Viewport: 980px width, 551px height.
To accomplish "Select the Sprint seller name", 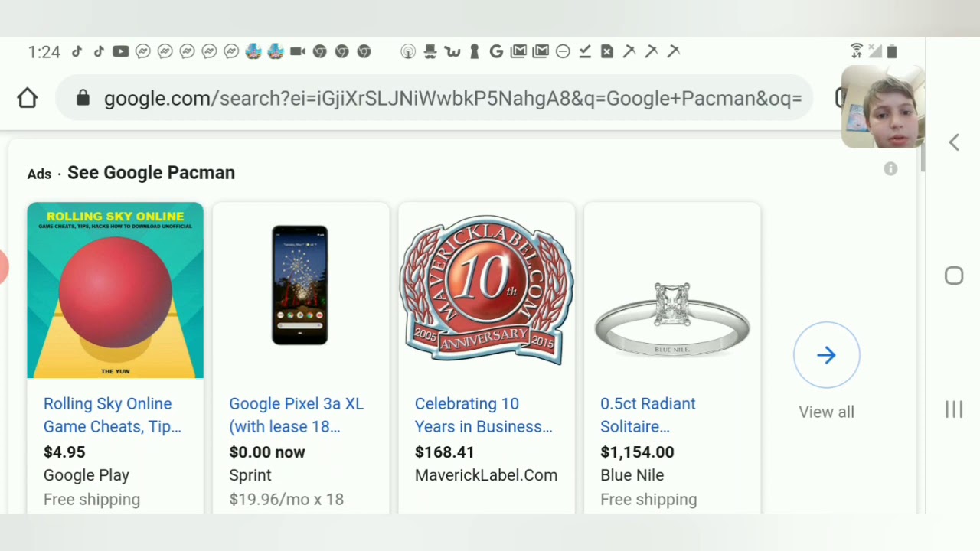I will (250, 475).
